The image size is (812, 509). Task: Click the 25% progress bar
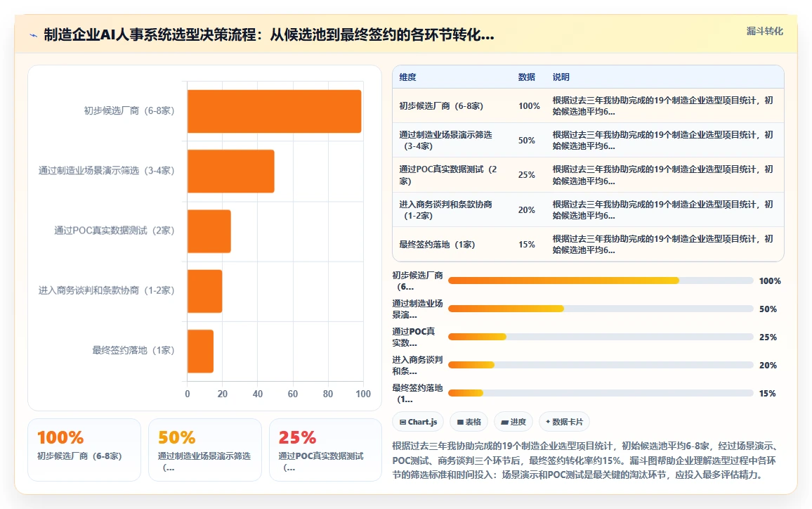pyautogui.click(x=600, y=337)
